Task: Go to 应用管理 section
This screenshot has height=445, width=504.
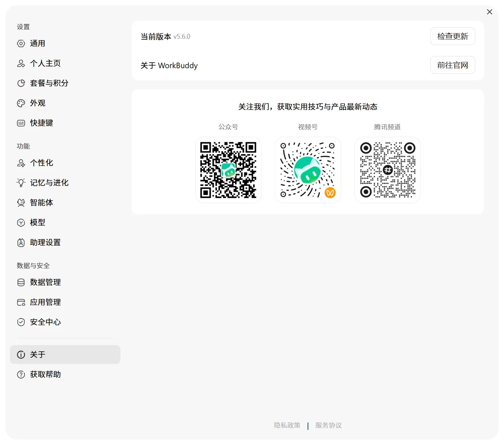Action: point(65,302)
